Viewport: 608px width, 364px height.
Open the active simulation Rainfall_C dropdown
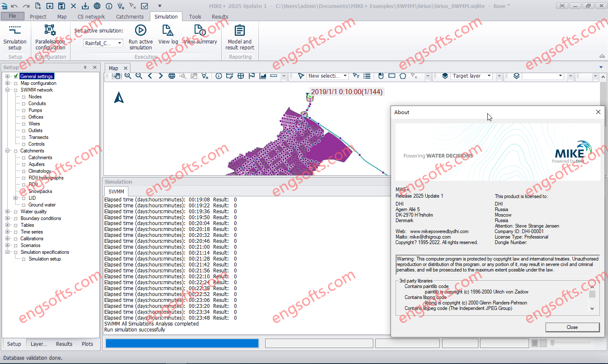pyautogui.click(x=120, y=43)
